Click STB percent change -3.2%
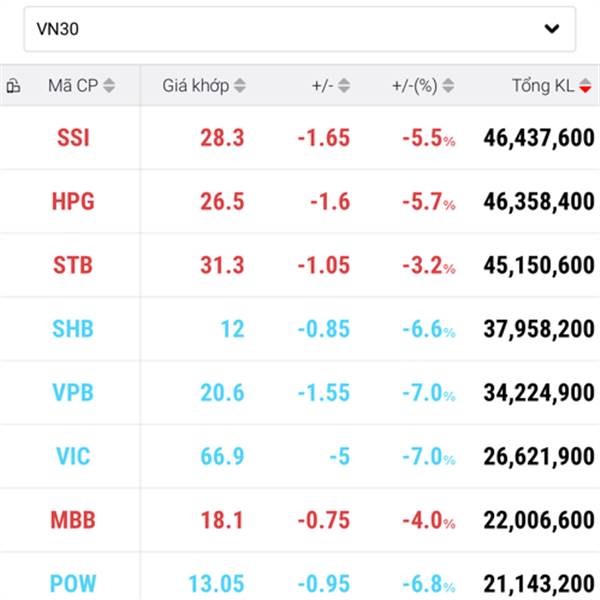Screen dimensions: 600x600 [x=429, y=265]
